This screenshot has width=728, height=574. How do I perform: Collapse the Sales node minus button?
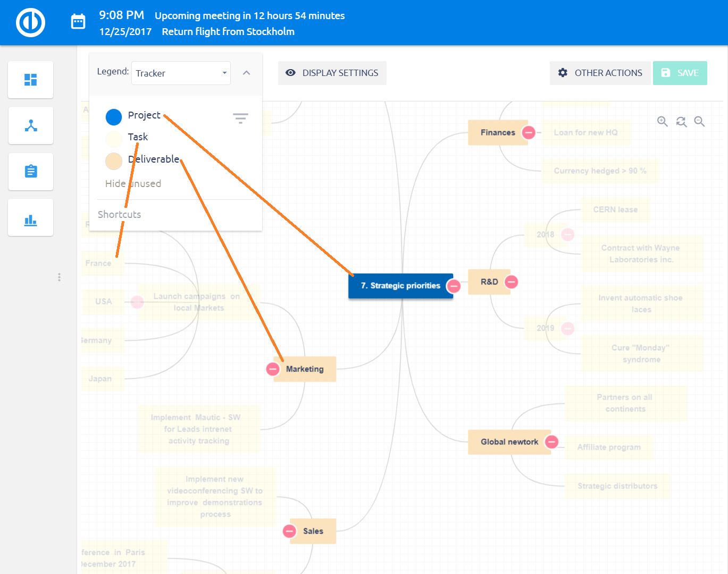(289, 531)
